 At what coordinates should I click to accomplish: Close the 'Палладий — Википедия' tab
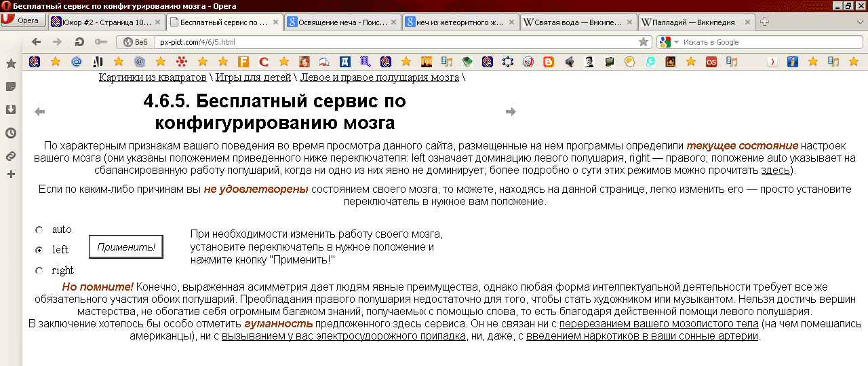(x=747, y=22)
